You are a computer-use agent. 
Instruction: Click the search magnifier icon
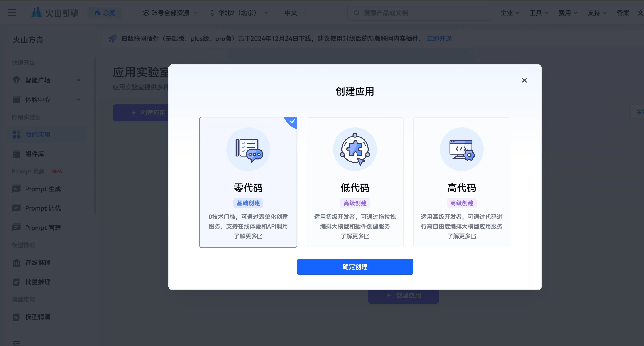(357, 13)
